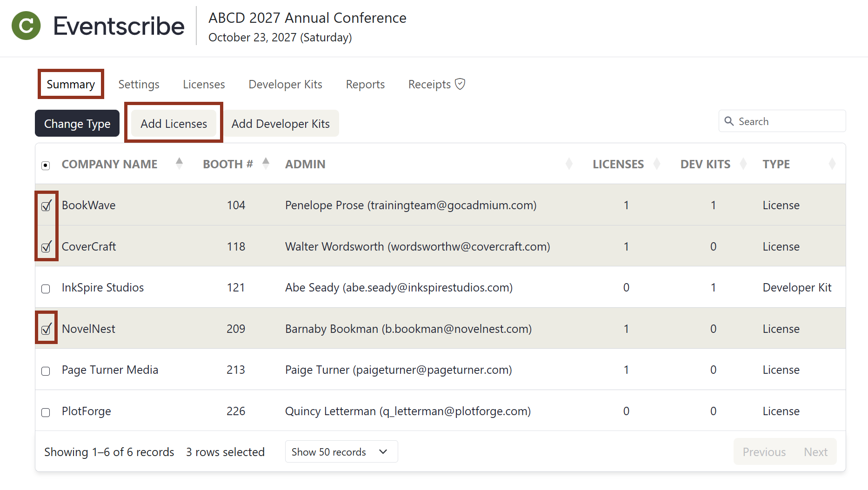Sort by Booth # column arrow
This screenshot has height=490, width=868.
pyautogui.click(x=266, y=164)
